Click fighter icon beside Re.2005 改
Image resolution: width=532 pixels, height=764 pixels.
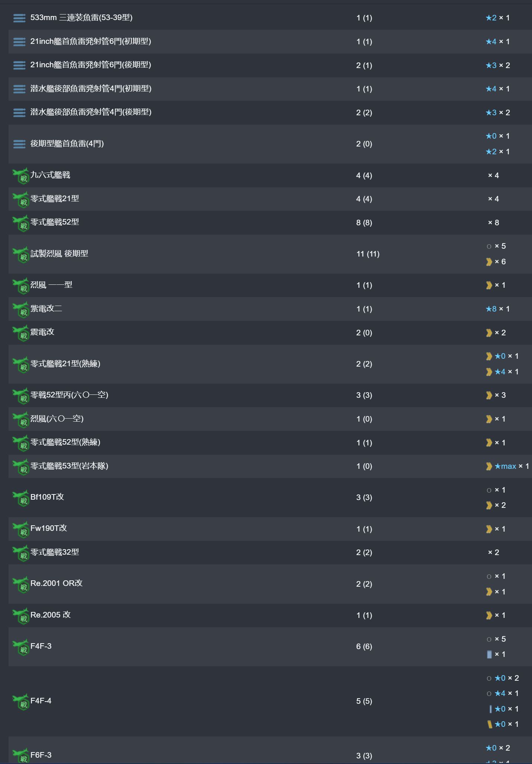tap(21, 615)
